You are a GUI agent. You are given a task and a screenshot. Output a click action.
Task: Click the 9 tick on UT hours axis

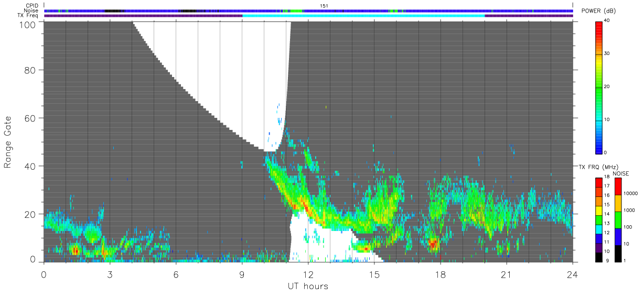click(x=242, y=274)
